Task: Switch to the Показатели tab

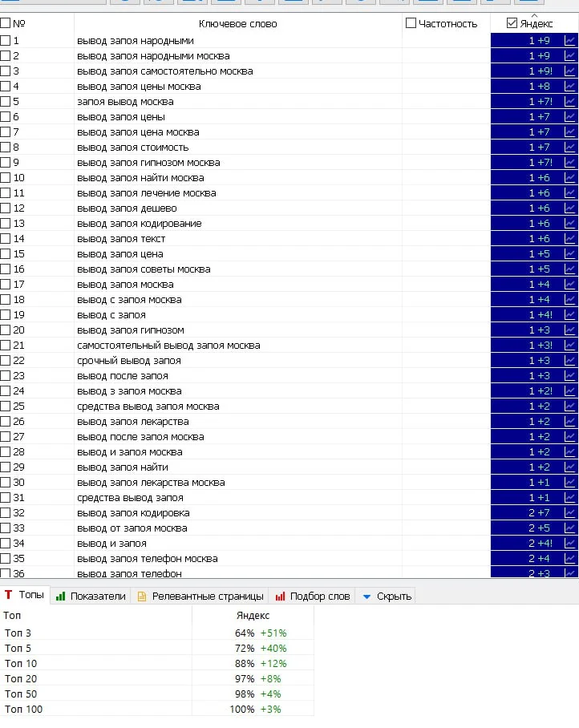Action: point(91,597)
